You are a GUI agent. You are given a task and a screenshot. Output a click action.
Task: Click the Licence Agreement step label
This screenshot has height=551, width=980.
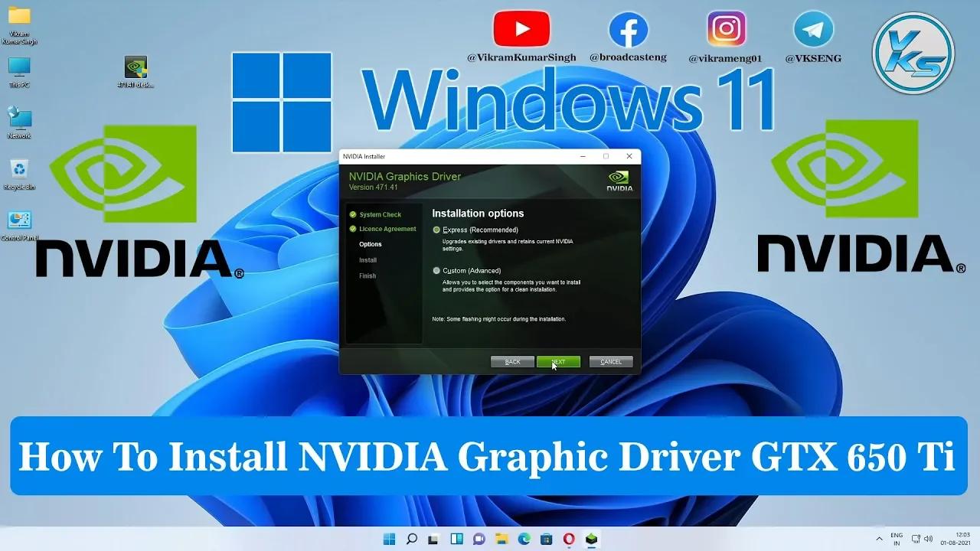coord(387,229)
